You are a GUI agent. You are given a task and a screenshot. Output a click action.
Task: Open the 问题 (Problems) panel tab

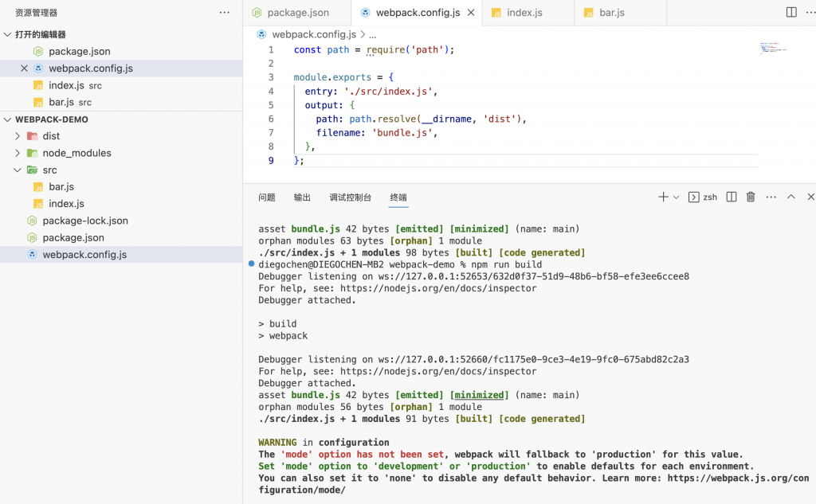point(267,197)
